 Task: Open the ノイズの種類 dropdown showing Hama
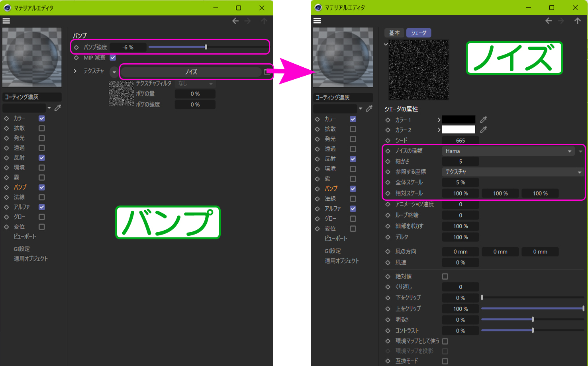(508, 151)
